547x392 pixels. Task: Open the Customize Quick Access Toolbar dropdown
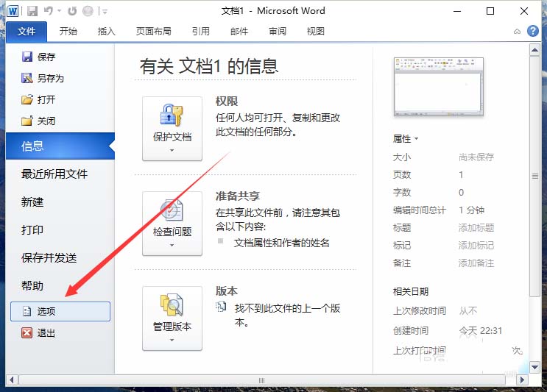point(105,12)
